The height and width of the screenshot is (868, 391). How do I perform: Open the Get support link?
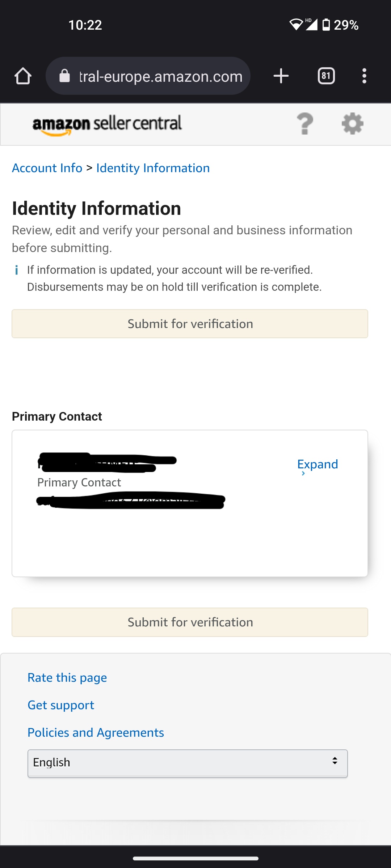coord(61,705)
